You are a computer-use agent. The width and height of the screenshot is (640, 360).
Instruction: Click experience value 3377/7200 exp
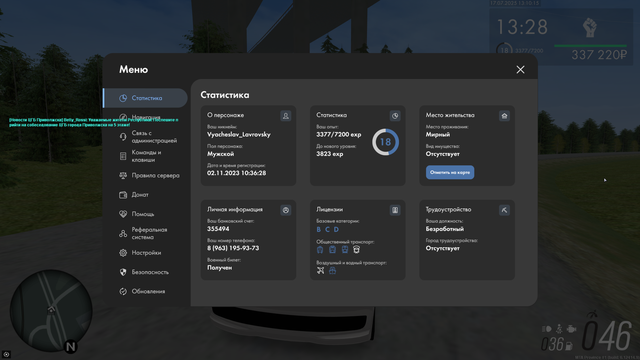tap(338, 134)
